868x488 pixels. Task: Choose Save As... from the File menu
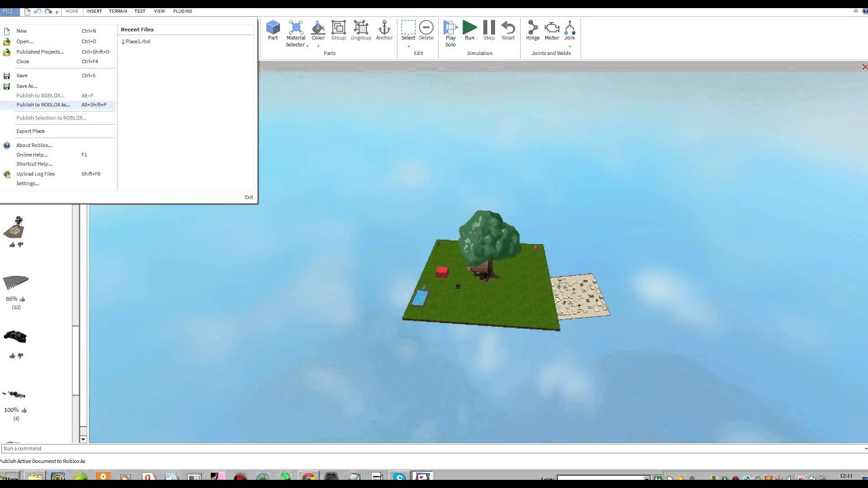(58, 86)
